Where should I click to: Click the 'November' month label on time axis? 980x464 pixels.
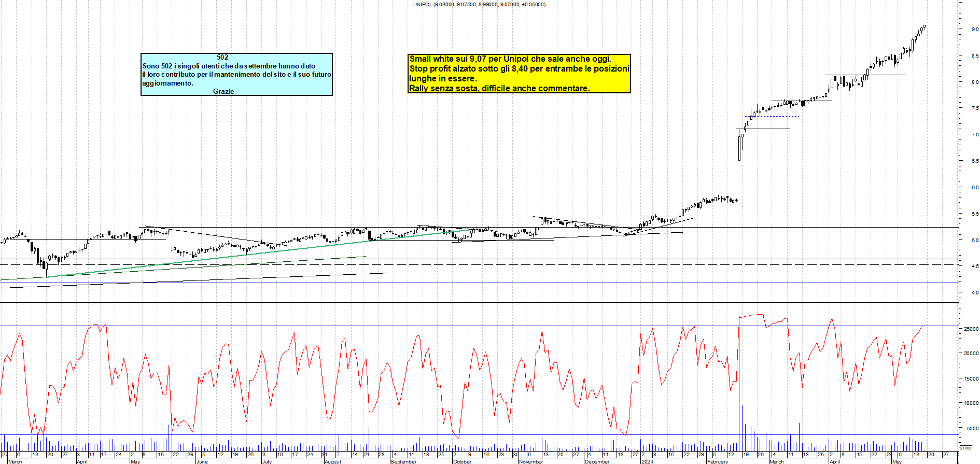(x=531, y=461)
